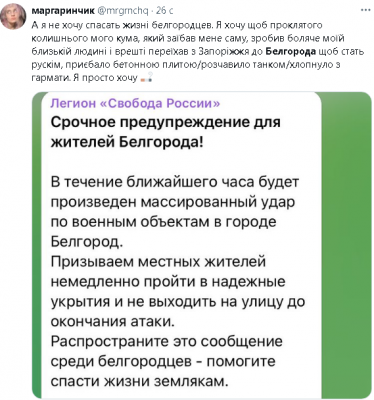The image size is (374, 400).
Task: Click the paragraph starting Призываем местных жителей
Action: tap(178, 292)
